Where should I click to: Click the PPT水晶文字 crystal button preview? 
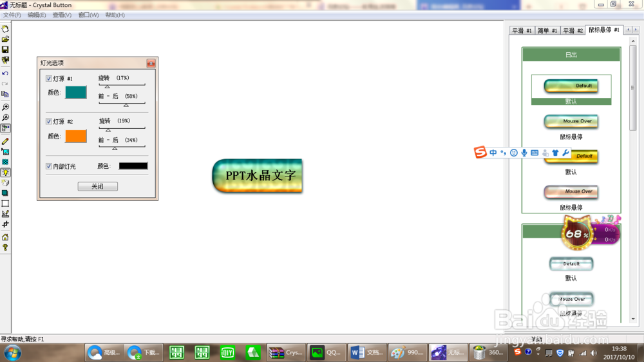click(x=258, y=176)
